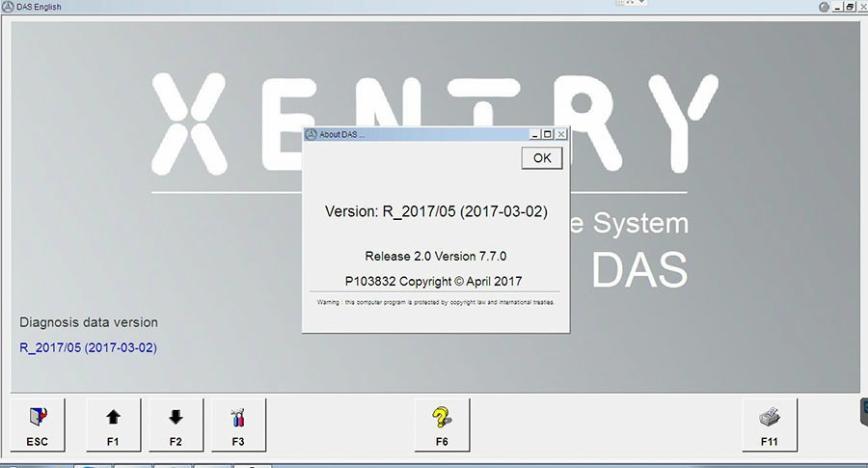Confirm the About DAS dialog with OK

click(x=541, y=158)
